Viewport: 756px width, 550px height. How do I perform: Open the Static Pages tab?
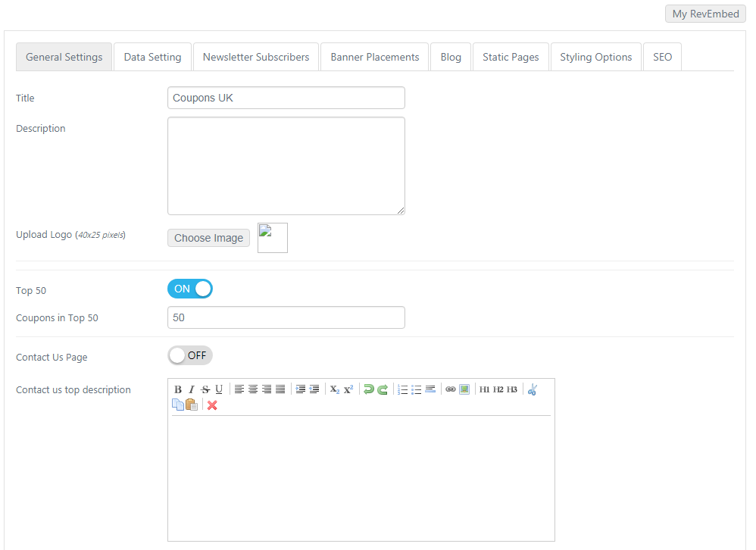pyautogui.click(x=511, y=57)
